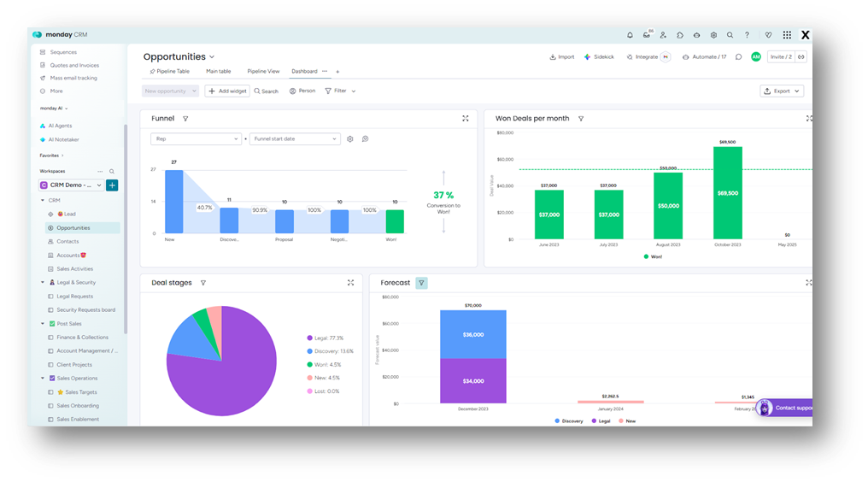868x482 pixels.
Task: Collapse the Sales Operations folder
Action: (x=43, y=379)
